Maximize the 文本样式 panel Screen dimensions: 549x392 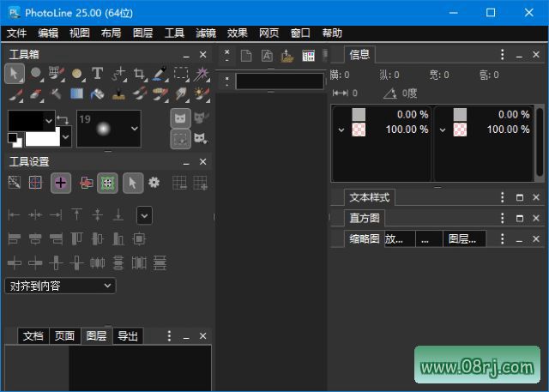pyautogui.click(x=520, y=197)
